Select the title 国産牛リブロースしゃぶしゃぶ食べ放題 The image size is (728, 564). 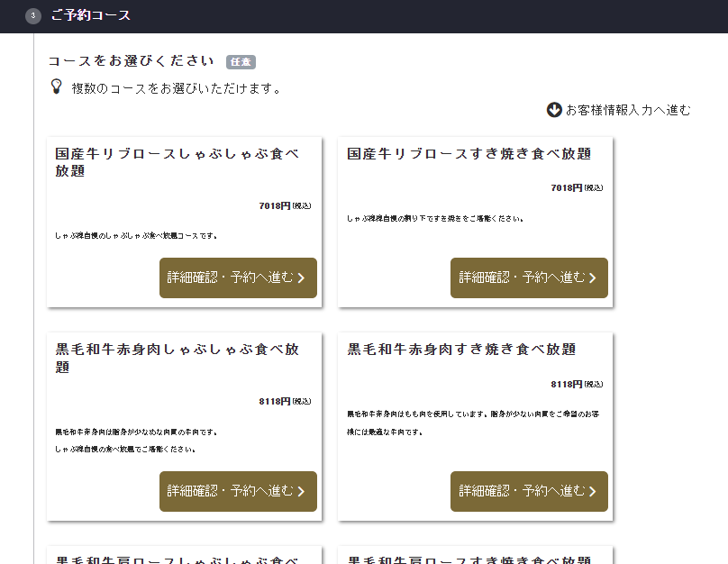(177, 162)
